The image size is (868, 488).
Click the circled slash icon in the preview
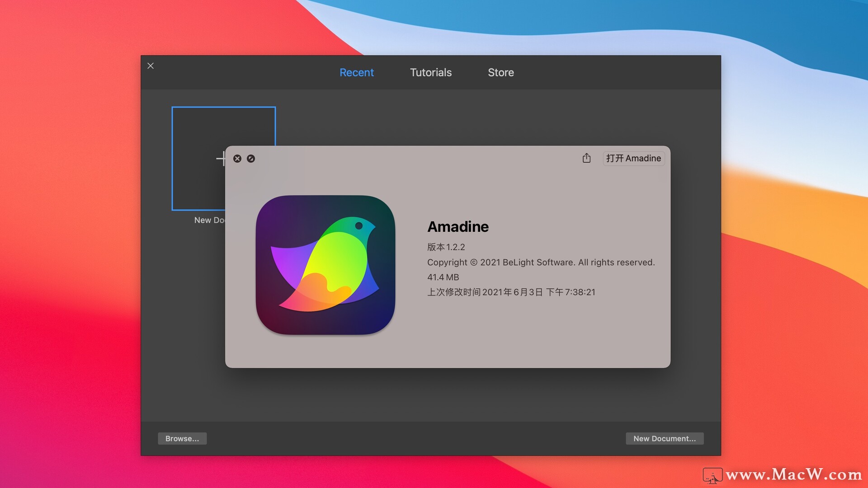(251, 159)
